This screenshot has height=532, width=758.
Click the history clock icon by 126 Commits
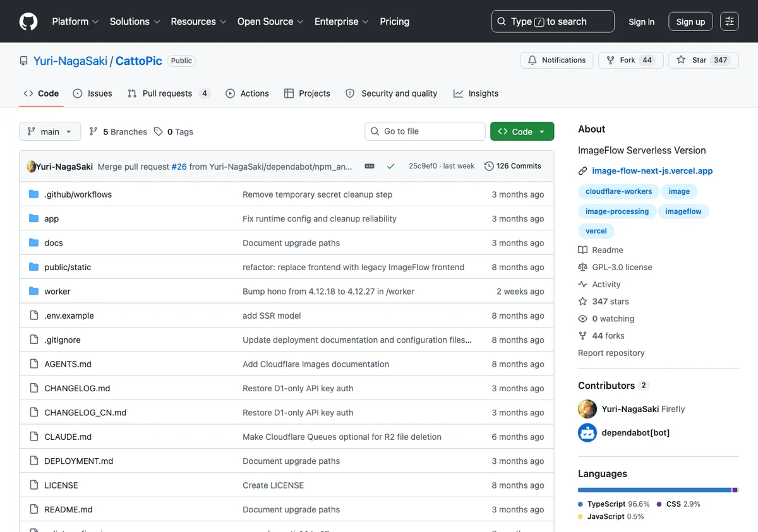pyautogui.click(x=489, y=166)
